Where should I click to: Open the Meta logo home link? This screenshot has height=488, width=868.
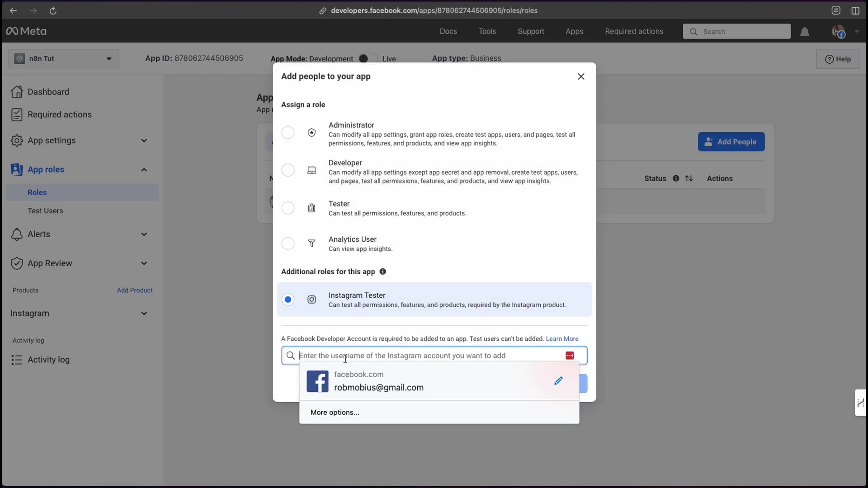(26, 31)
